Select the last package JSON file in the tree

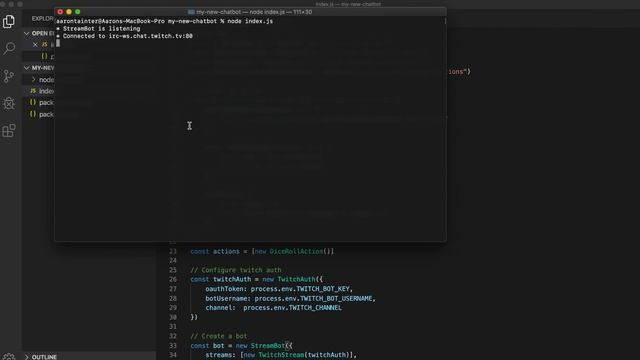coord(42,114)
